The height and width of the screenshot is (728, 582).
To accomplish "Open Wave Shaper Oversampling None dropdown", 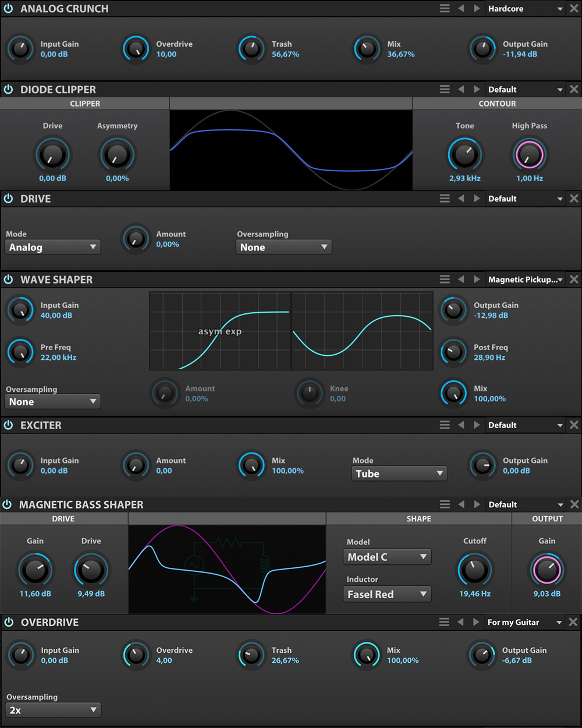I will coord(53,402).
